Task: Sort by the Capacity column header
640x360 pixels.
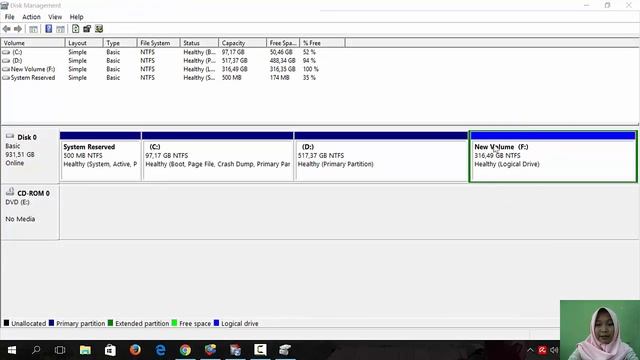Action: click(x=242, y=43)
